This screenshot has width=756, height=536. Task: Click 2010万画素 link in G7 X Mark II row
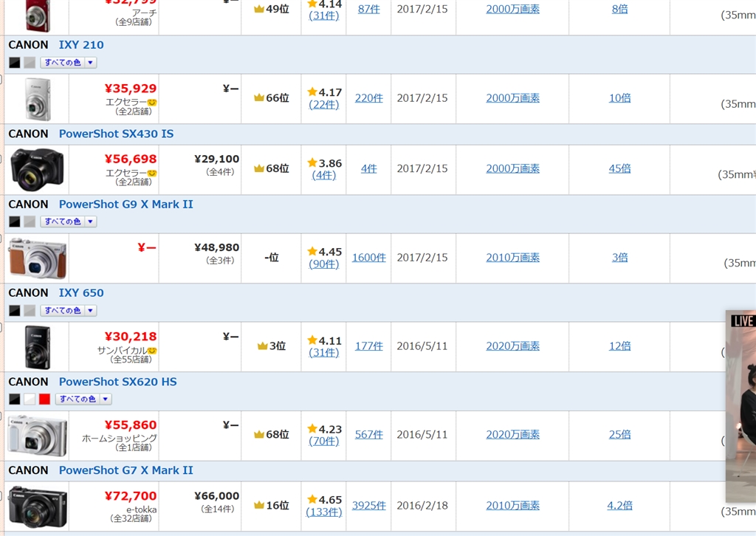[x=512, y=505]
